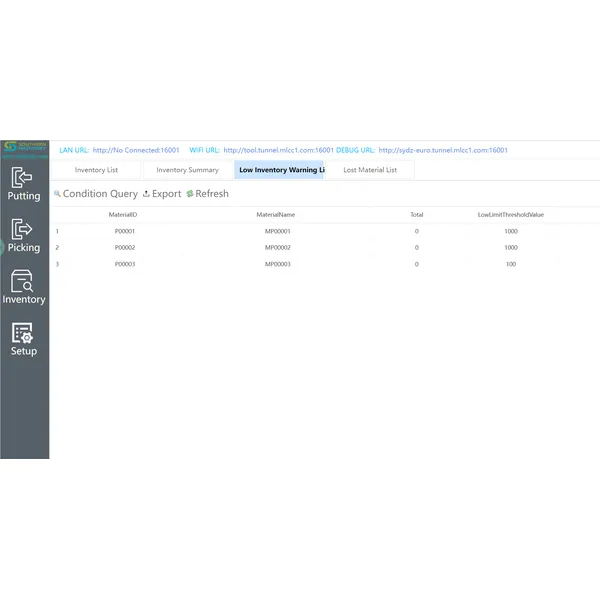Open the Picking section icon
This screenshot has height=600, width=600.
tap(22, 229)
